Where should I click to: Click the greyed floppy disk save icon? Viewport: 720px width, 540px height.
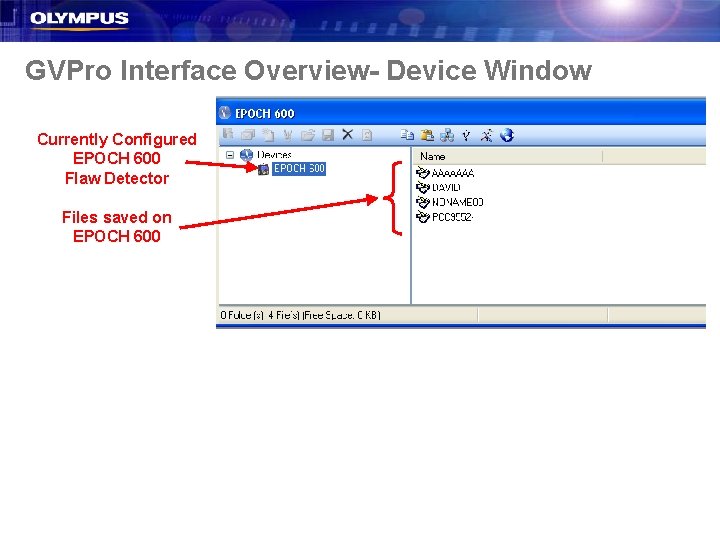pyautogui.click(x=328, y=135)
